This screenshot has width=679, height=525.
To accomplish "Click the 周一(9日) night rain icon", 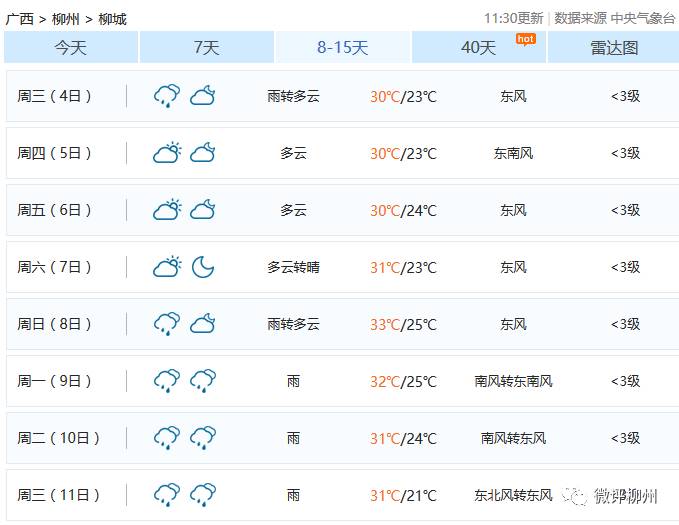I will coord(203,381).
